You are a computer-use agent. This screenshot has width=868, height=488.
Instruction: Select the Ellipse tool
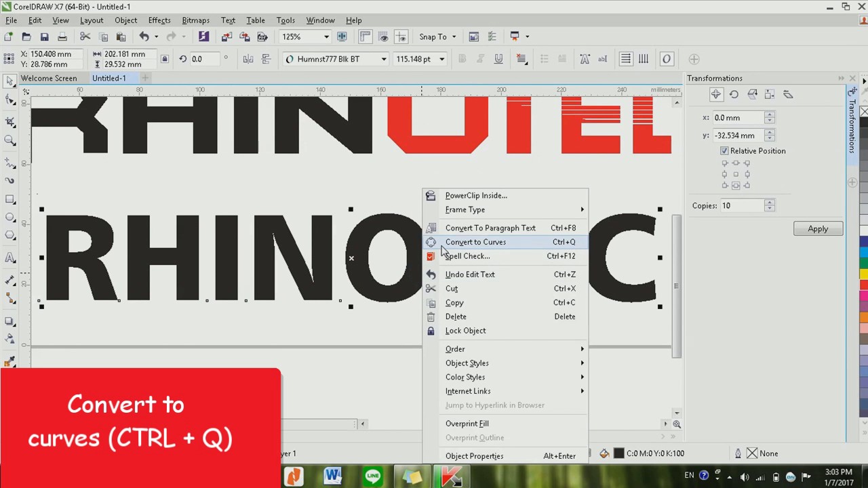pyautogui.click(x=10, y=218)
